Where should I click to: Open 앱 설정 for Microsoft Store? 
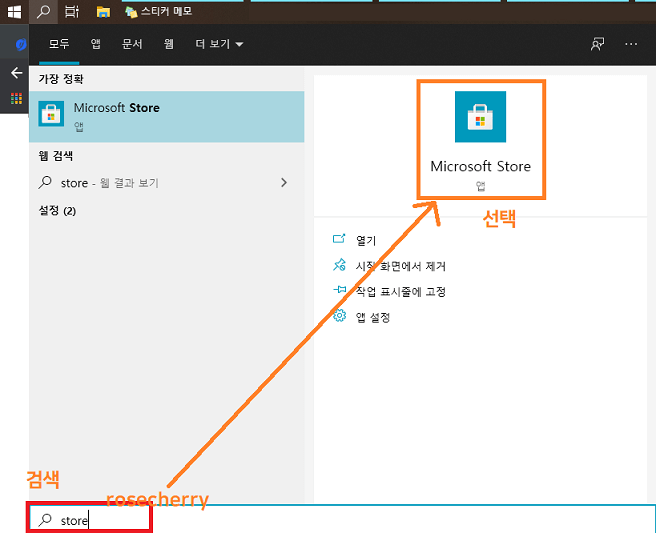[x=373, y=317]
